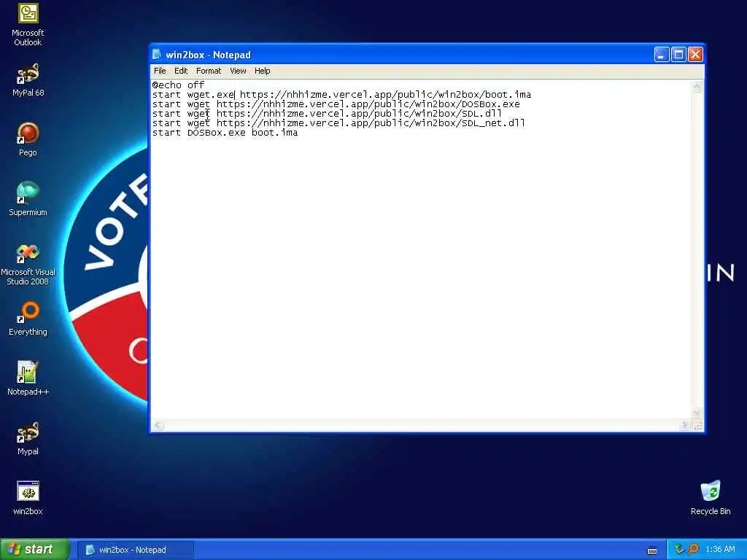
Task: Click win2box - Notepad taskbar button
Action: tap(135, 550)
